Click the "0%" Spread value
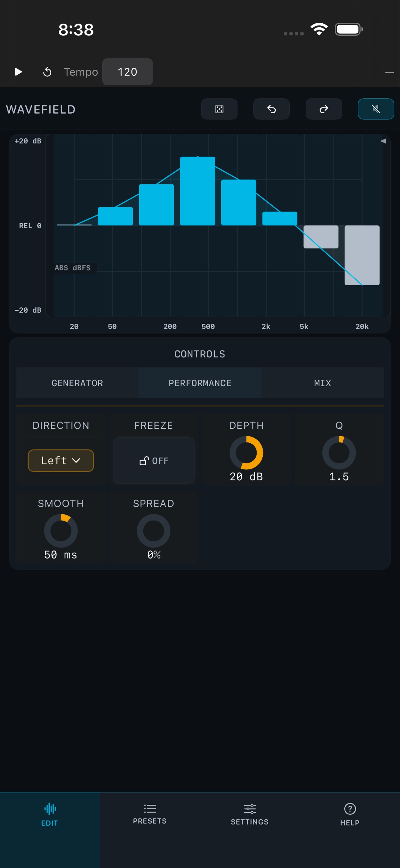 [x=154, y=555]
